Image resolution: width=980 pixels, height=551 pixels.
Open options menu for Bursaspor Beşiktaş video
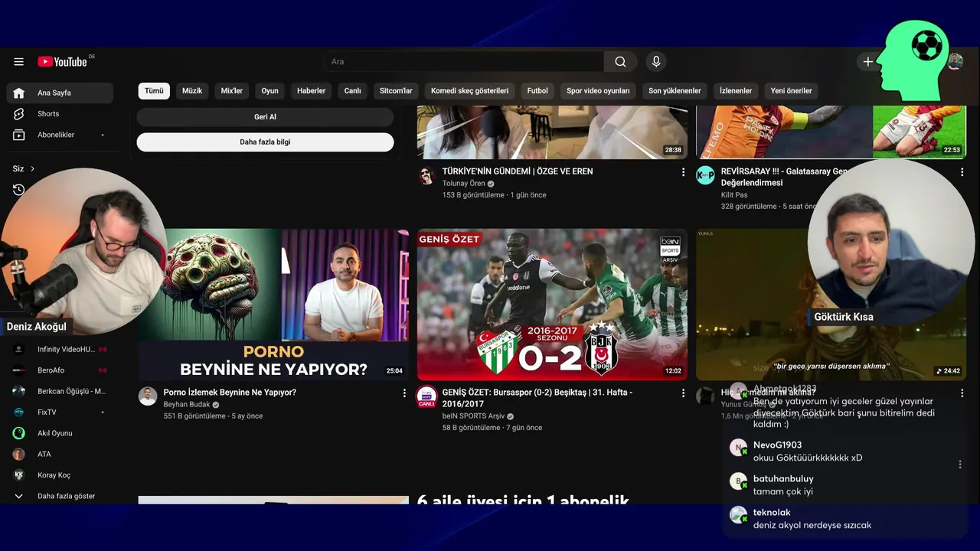tap(683, 393)
